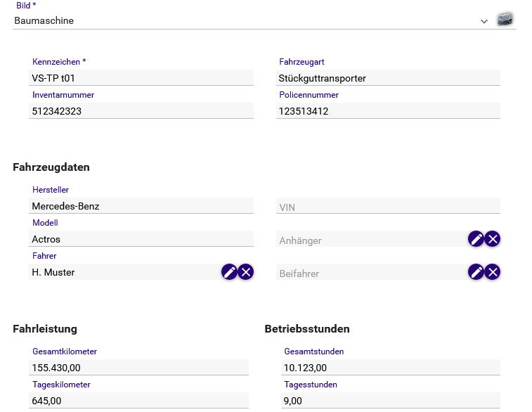Select the Tagesstunden field 9,00
The height and width of the screenshot is (412, 532).
point(391,400)
